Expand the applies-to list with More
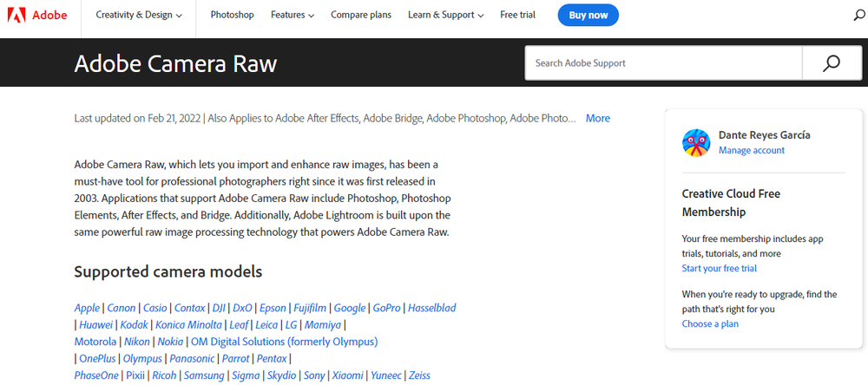This screenshot has height=385, width=868. (x=598, y=119)
